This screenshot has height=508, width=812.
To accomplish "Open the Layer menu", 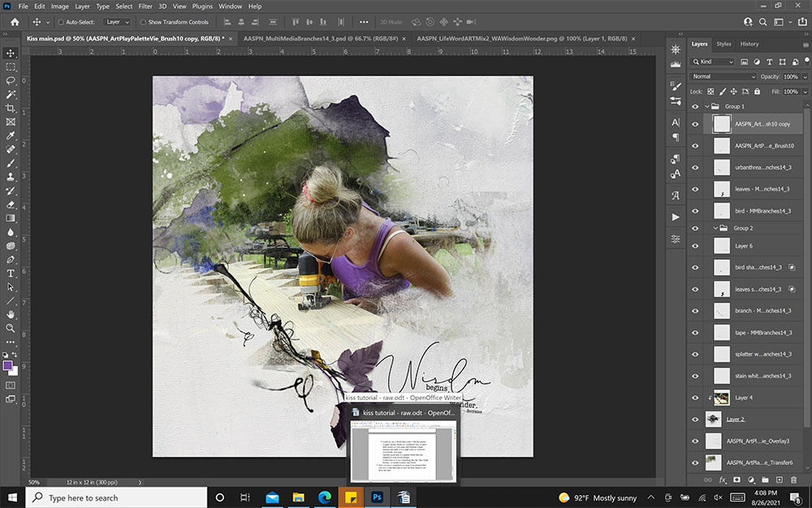I will point(82,7).
